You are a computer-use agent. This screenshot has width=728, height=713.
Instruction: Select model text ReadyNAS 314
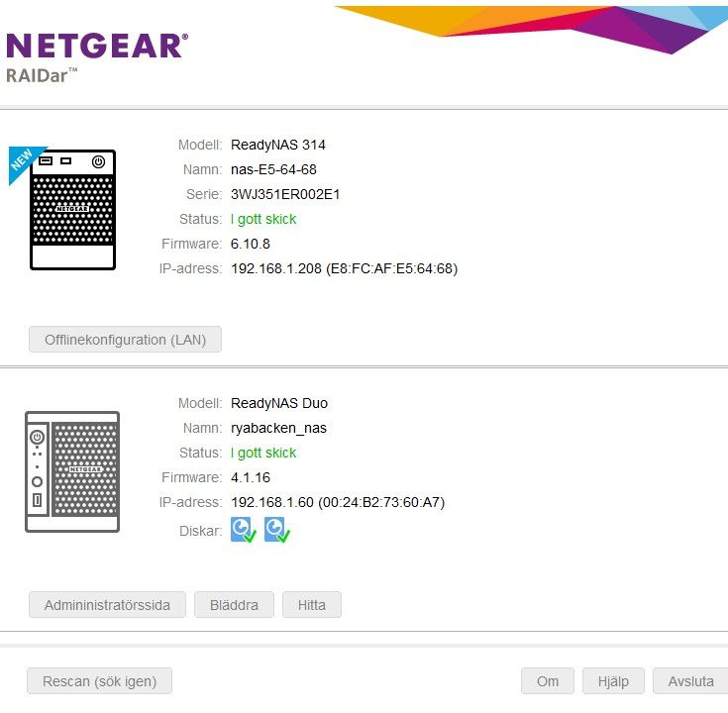tap(278, 145)
